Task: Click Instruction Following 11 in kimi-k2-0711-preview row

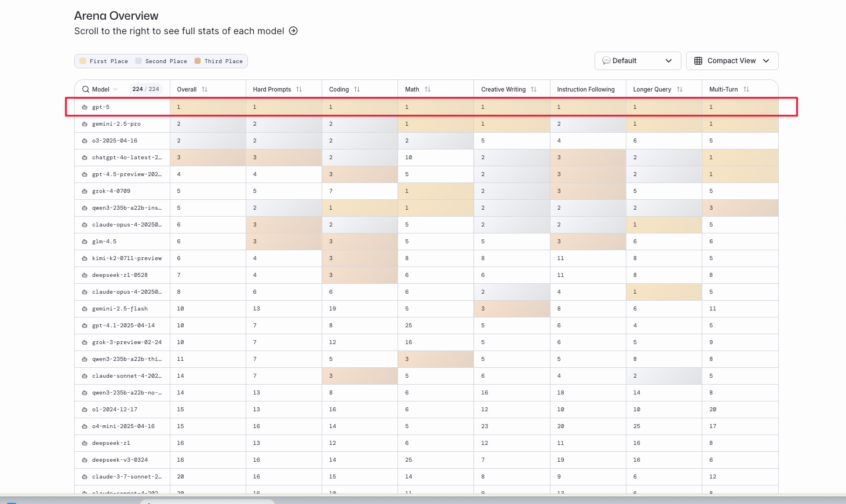Action: coord(560,258)
